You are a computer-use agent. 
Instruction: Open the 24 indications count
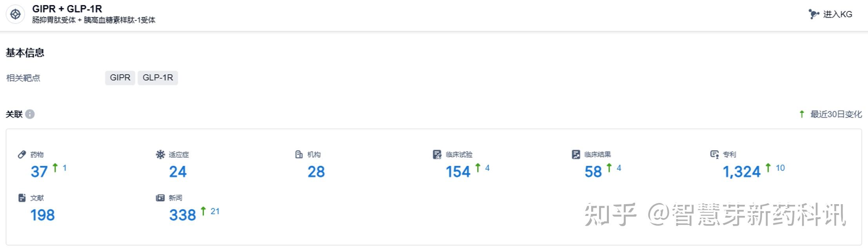click(x=178, y=172)
